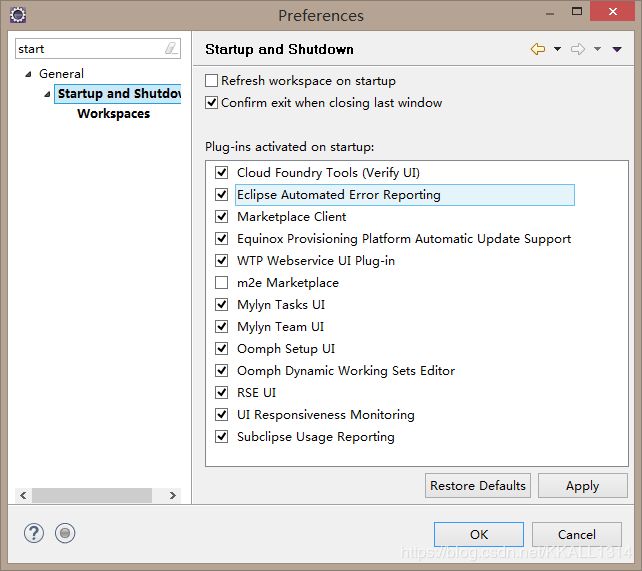Collapse the General tree node
The image size is (642, 571).
[x=28, y=74]
